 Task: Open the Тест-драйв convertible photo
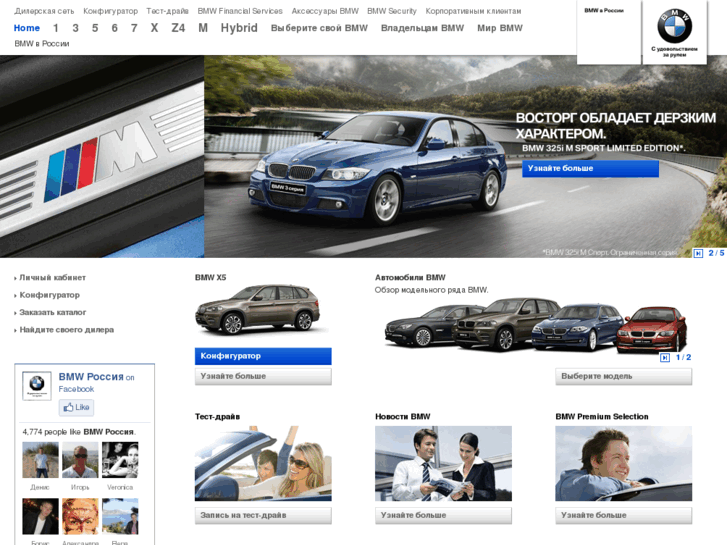click(263, 463)
